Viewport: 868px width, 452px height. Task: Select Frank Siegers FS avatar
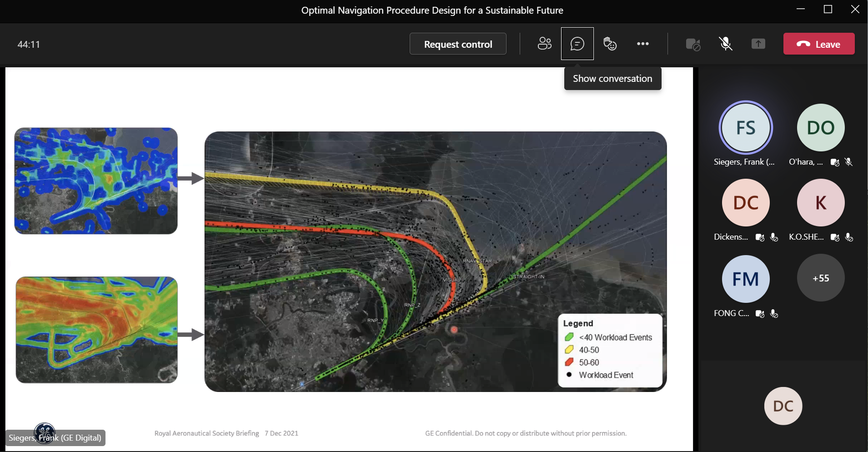coord(746,128)
